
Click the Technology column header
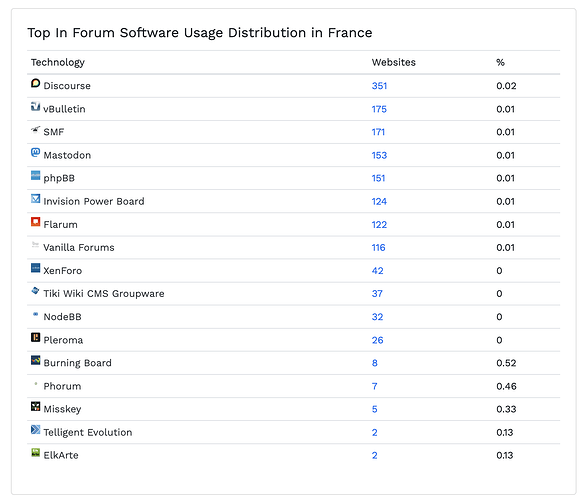[x=58, y=62]
